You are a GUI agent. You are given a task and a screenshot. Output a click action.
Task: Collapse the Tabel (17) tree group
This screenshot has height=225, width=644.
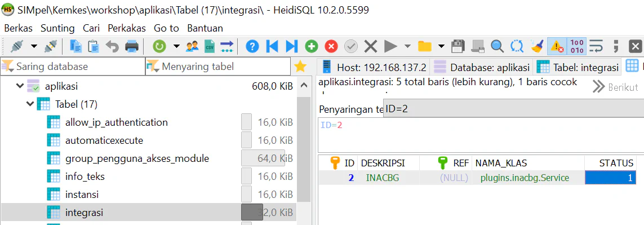point(29,104)
